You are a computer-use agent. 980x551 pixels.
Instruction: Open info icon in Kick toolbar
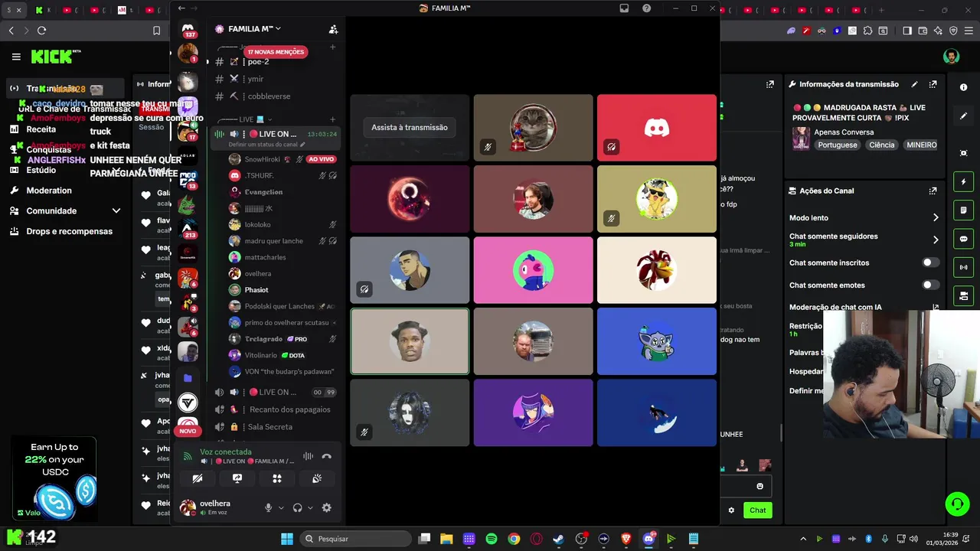pyautogui.click(x=963, y=87)
